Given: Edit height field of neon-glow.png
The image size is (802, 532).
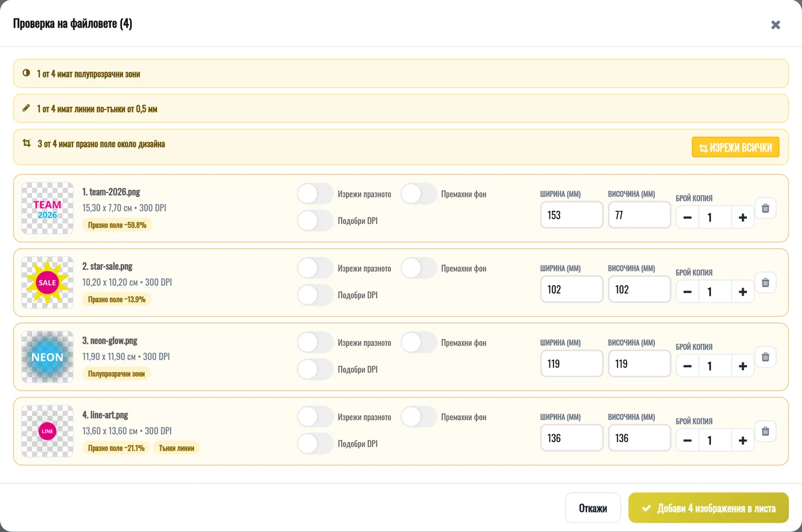Looking at the screenshot, I should [639, 364].
